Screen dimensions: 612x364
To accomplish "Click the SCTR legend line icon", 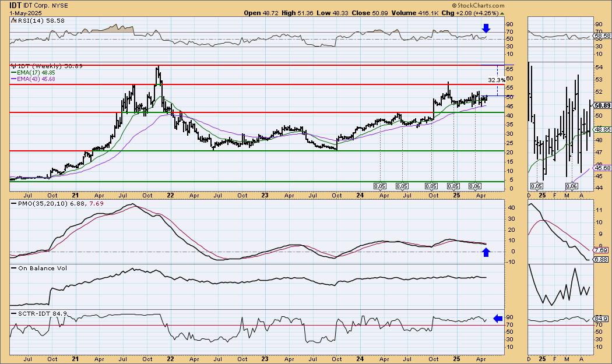I will click(14, 314).
